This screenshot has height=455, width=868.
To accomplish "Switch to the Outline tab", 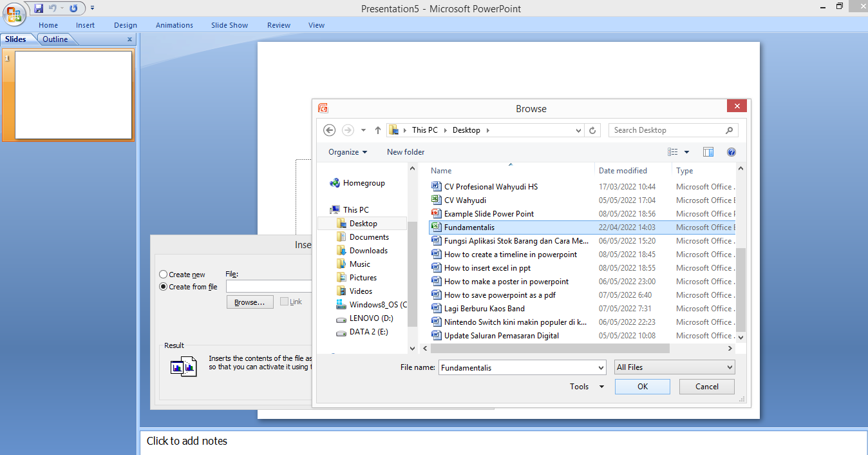I will (x=55, y=39).
